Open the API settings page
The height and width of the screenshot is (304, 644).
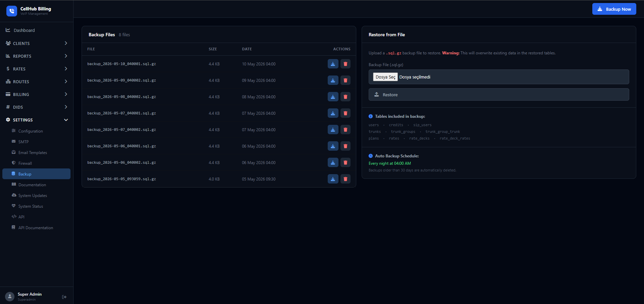pos(36,217)
